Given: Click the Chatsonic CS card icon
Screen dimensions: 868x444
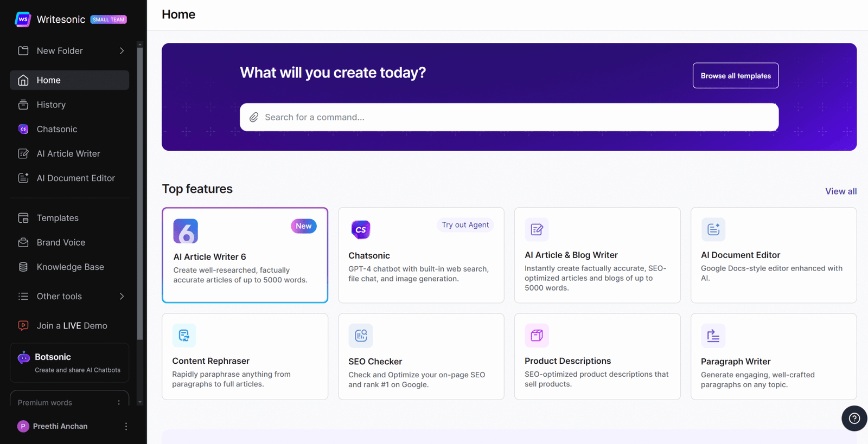Looking at the screenshot, I should 361,229.
